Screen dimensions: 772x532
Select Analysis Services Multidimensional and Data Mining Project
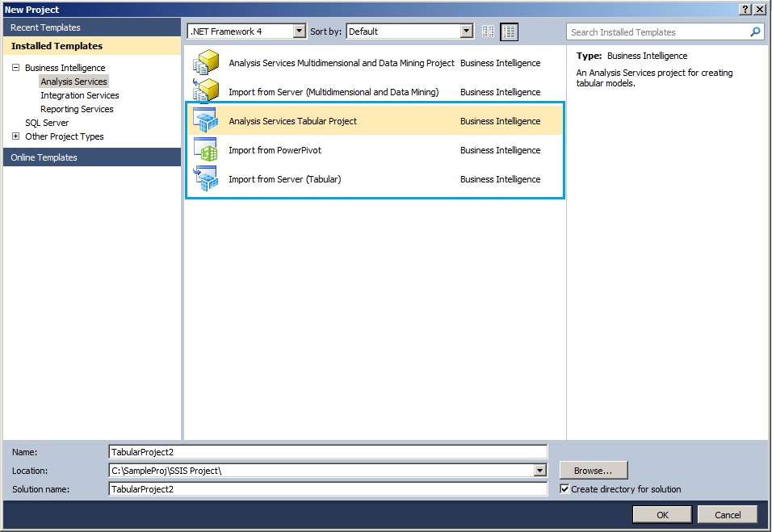(376, 62)
